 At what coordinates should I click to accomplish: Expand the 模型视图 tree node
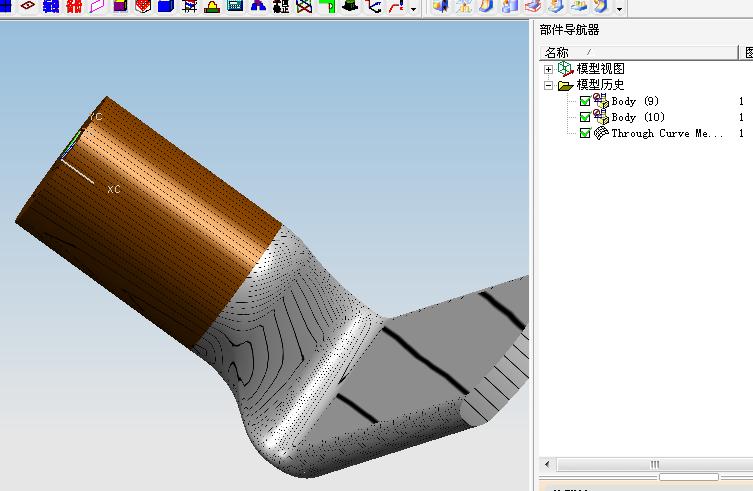pos(548,69)
